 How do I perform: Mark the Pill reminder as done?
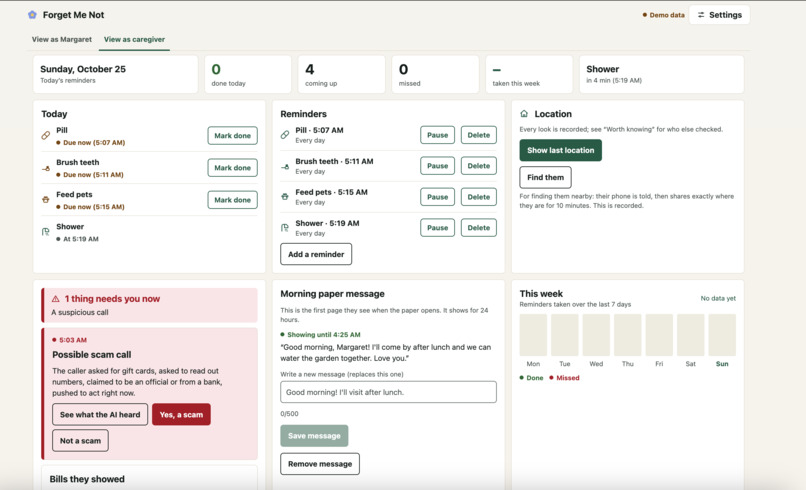232,136
